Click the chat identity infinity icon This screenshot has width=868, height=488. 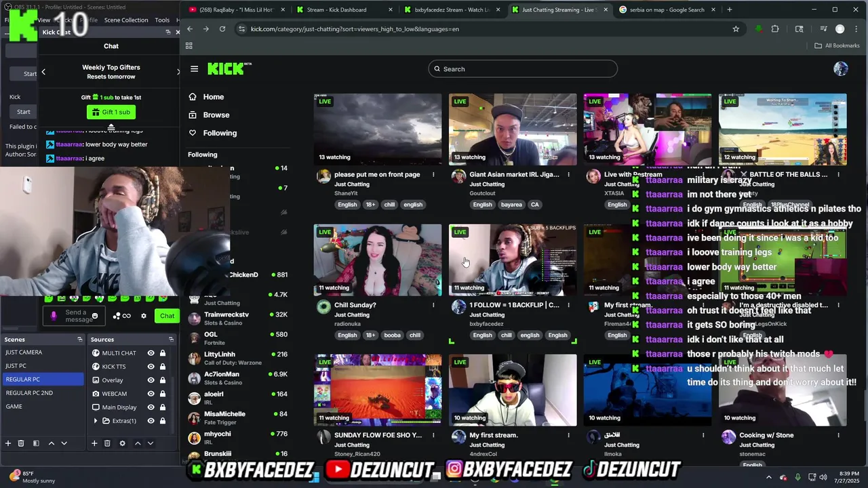(x=126, y=316)
